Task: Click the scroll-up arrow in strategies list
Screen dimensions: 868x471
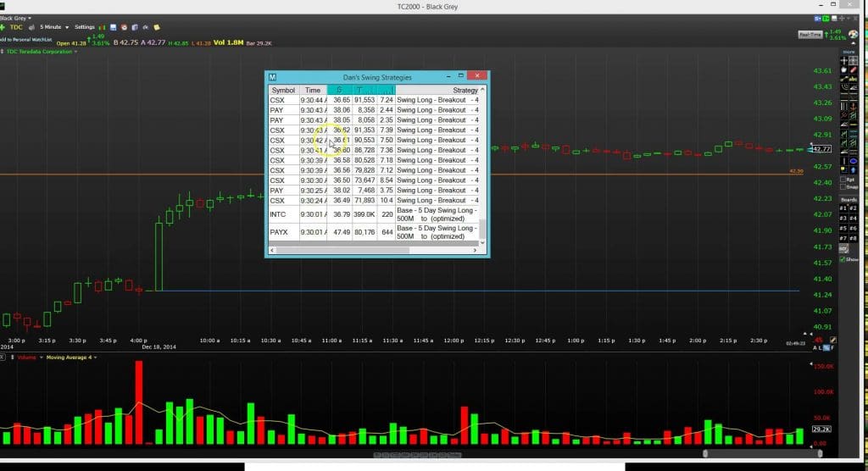Action: (x=482, y=90)
